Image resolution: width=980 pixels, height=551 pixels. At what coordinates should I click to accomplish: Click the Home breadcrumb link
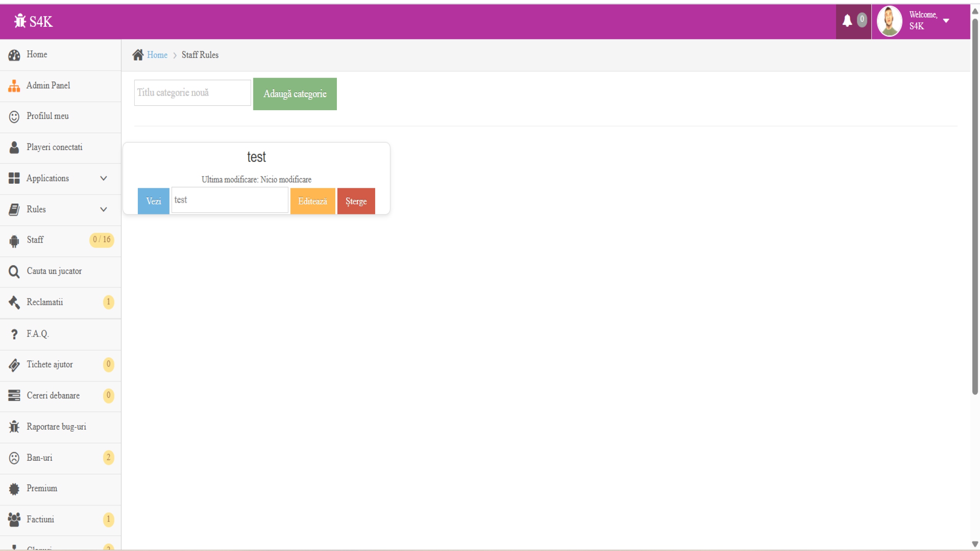pyautogui.click(x=157, y=55)
